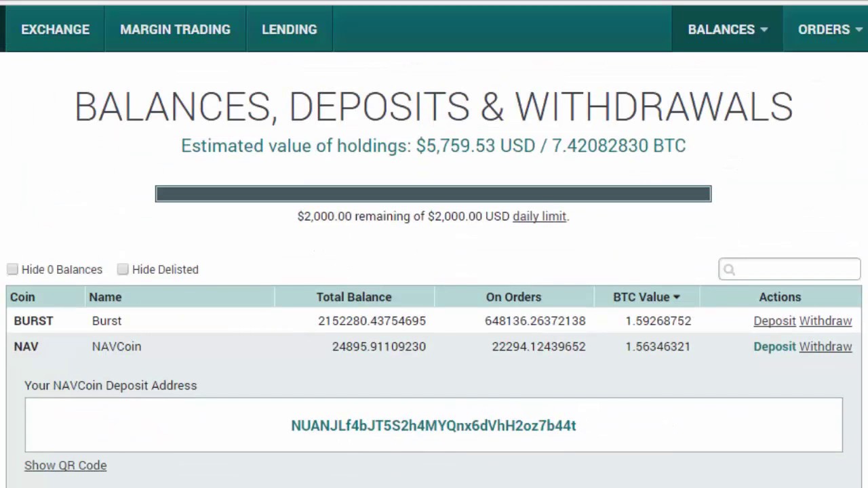Click the NAVCoin name cell

point(117,346)
